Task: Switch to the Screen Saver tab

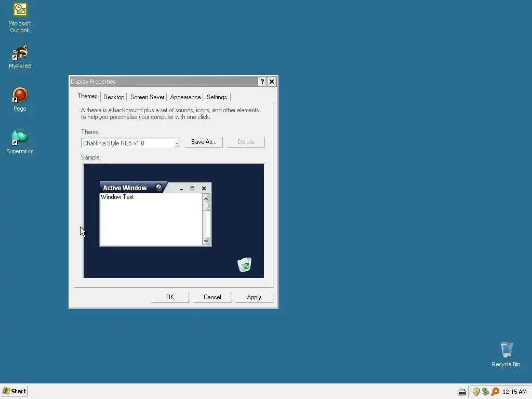Action: point(147,97)
